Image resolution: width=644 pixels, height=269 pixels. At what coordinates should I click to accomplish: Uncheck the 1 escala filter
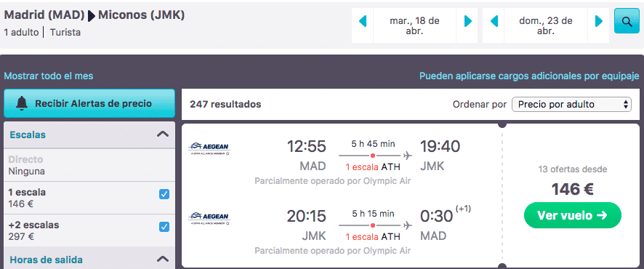164,194
